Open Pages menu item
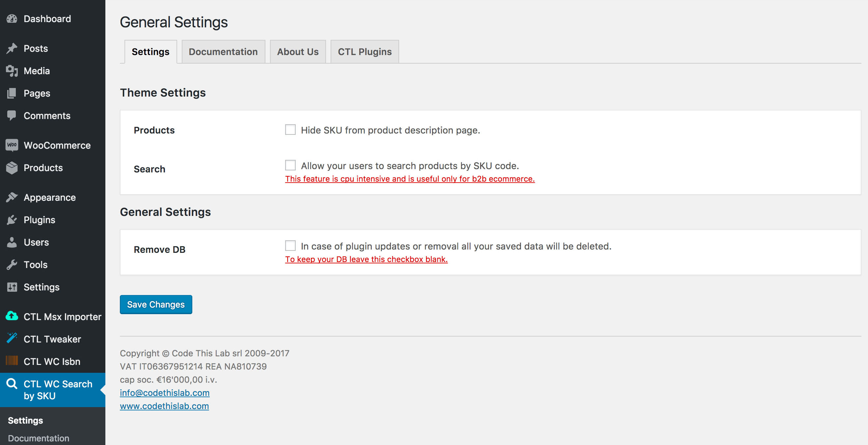868x445 pixels. [53, 94]
